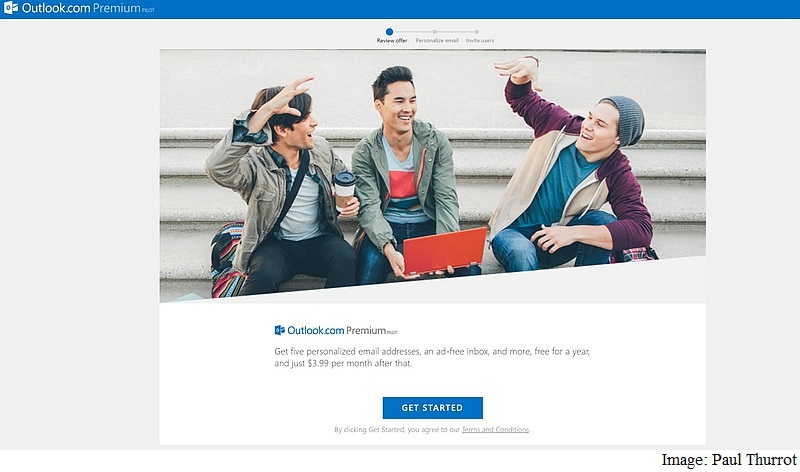
Task: Select the Invite users step dot
Action: pos(477,32)
